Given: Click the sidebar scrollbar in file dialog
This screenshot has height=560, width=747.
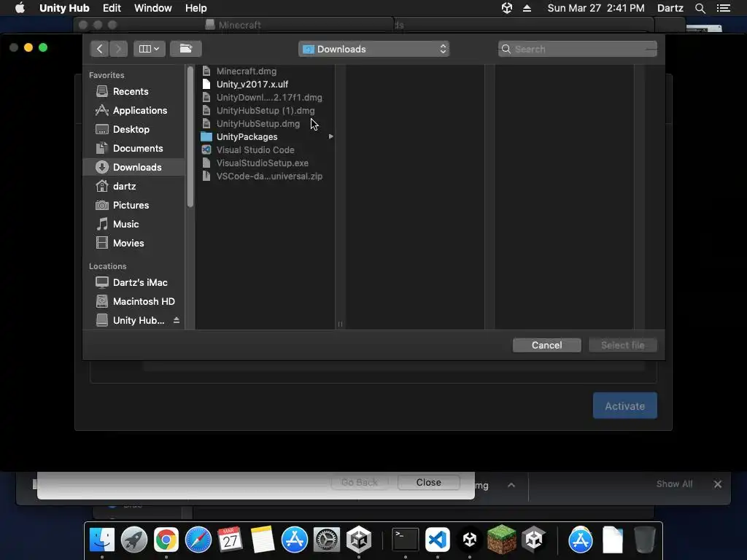Looking at the screenshot, I should pos(190,137).
